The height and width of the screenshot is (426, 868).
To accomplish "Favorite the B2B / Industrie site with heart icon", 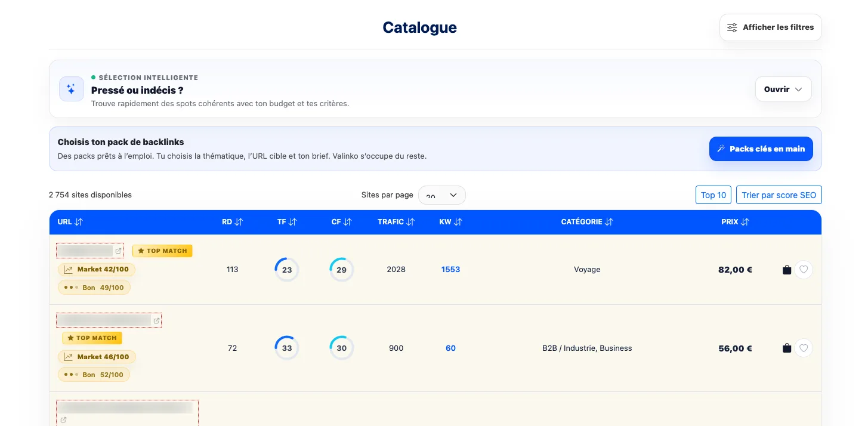I will coord(804,348).
